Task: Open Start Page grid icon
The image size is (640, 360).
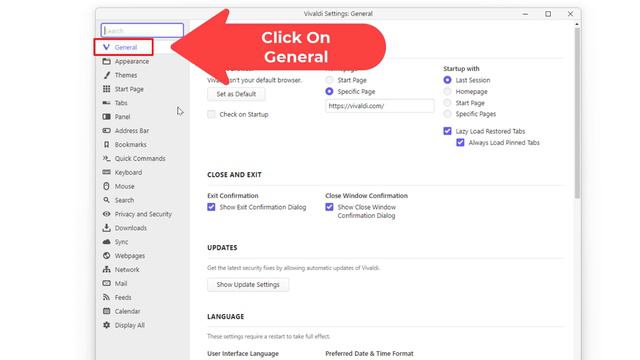Action: click(107, 89)
